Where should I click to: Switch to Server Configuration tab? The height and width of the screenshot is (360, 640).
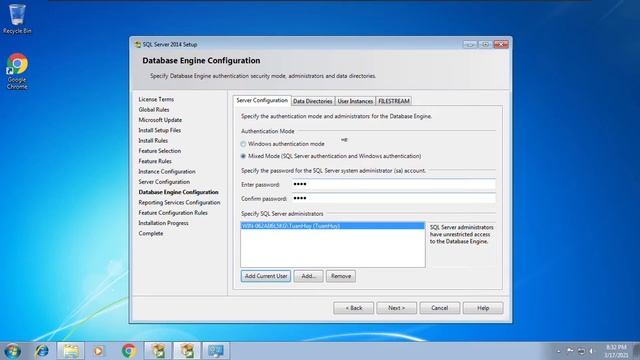coord(262,100)
